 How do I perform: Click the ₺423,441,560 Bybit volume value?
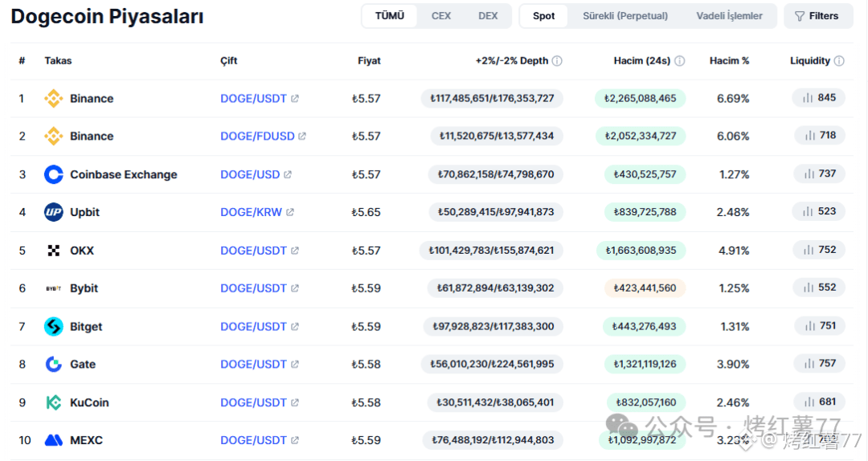tap(645, 288)
